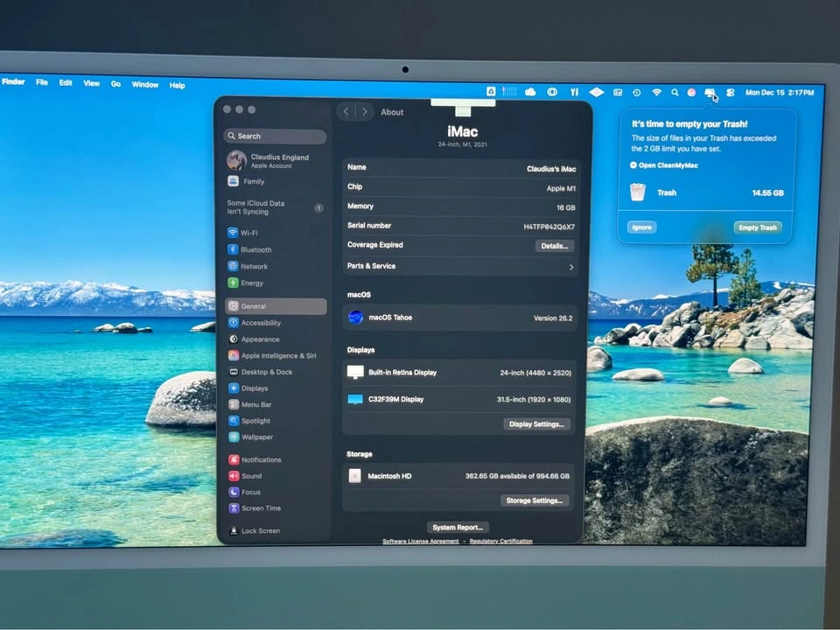This screenshot has height=630, width=840.
Task: Open Spotlight search from the menu bar magnifier
Action: (x=675, y=92)
